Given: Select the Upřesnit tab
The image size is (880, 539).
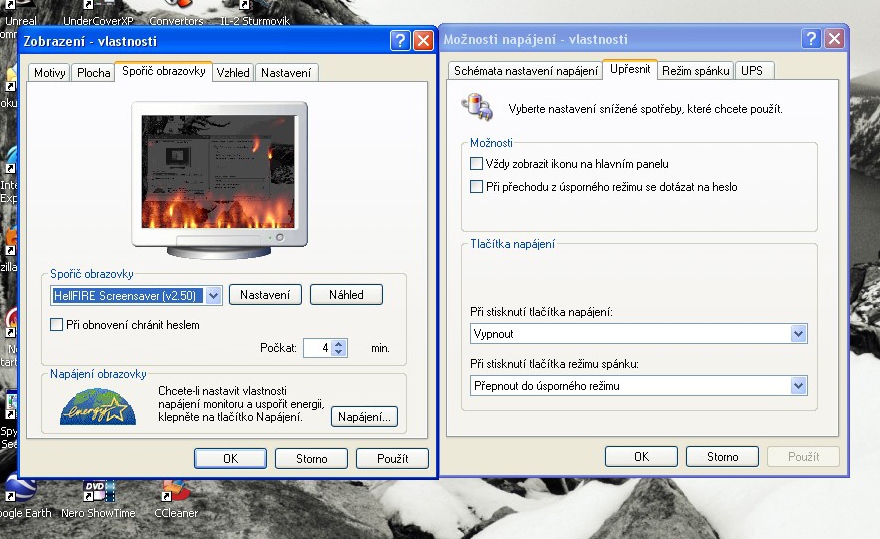Looking at the screenshot, I should pyautogui.click(x=630, y=69).
